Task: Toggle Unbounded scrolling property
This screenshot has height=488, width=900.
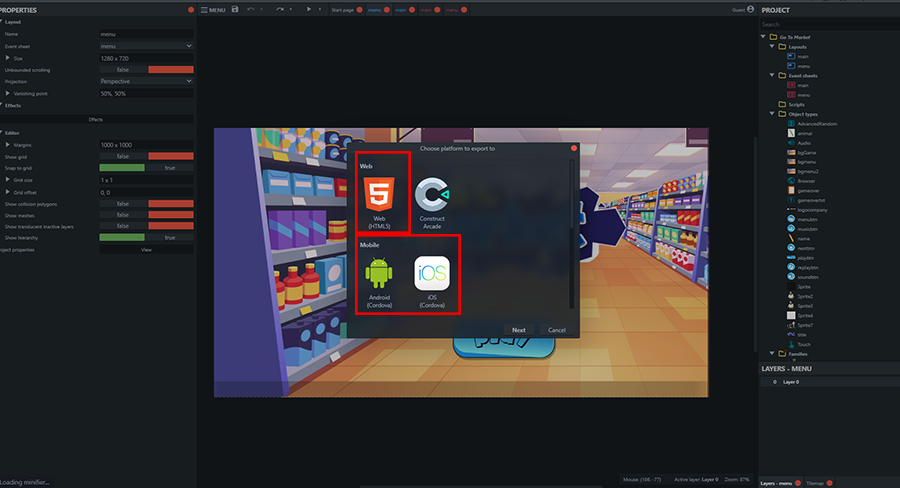Action: [146, 69]
